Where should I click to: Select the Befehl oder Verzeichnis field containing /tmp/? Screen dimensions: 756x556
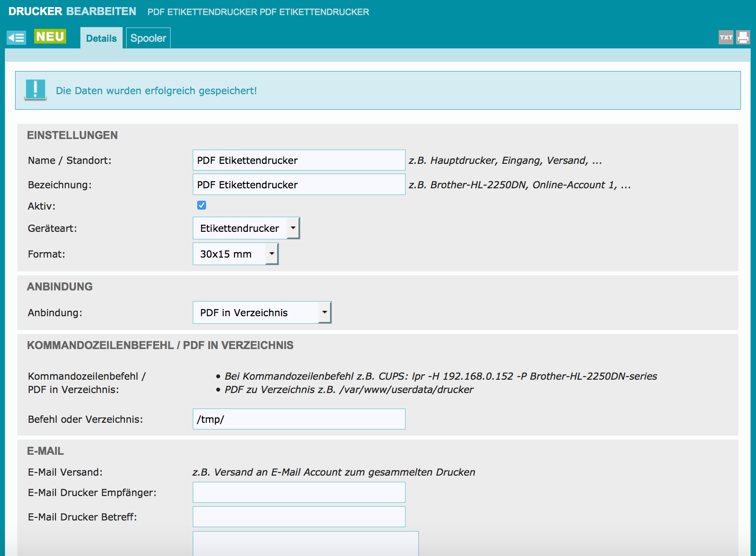299,419
